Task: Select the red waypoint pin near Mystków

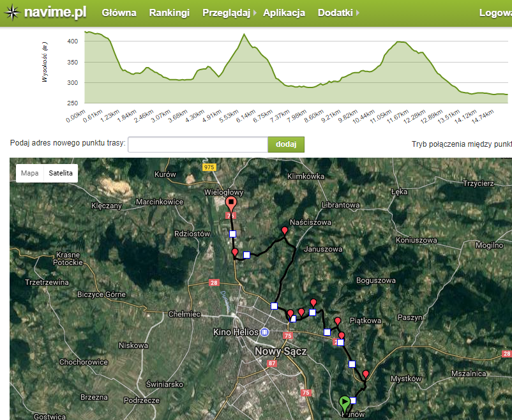Action: [366, 373]
